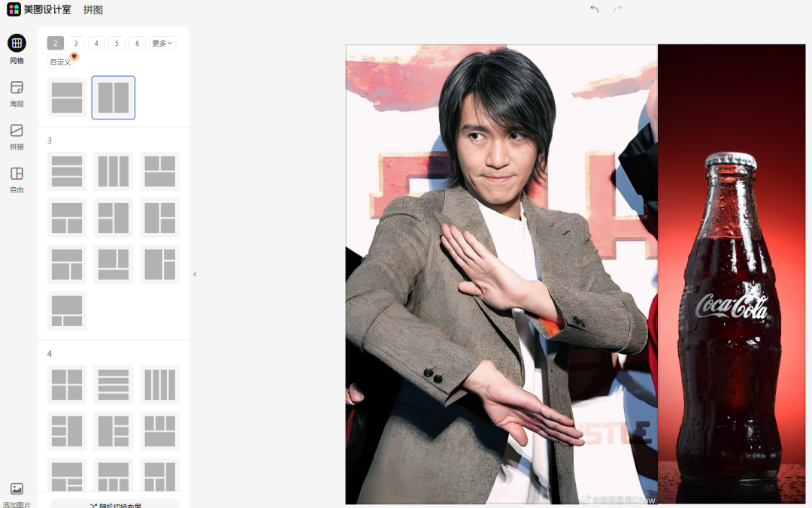The image size is (812, 508).
Task: Click the section heading 4 in the layout list
Action: point(49,354)
